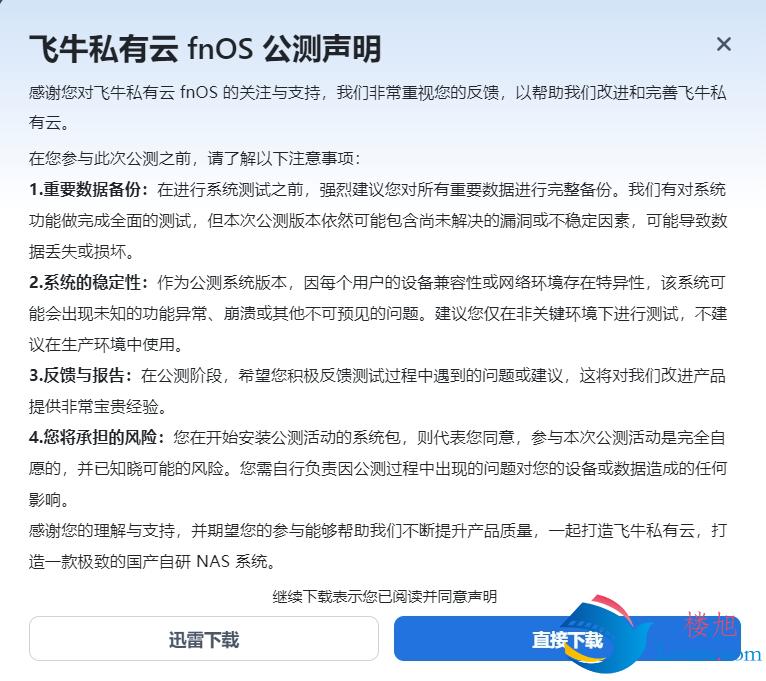This screenshot has width=766, height=681.
Task: Select the title 飞牛私有云 fnOS 公测声明
Action: point(205,49)
